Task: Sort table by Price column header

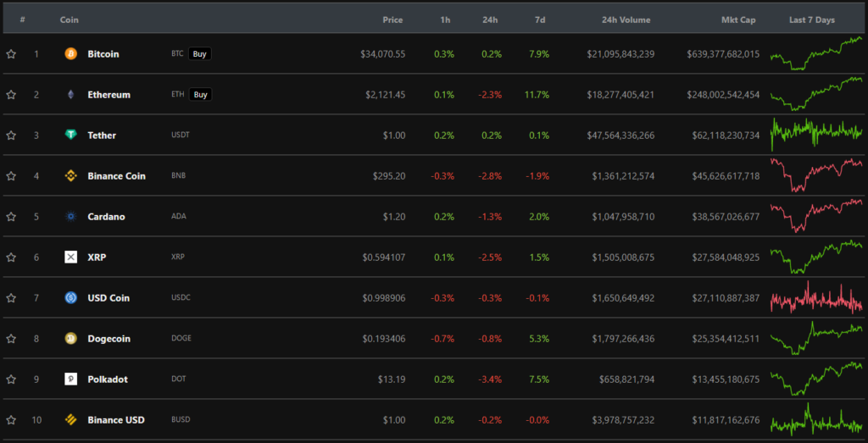Action: pyautogui.click(x=392, y=19)
